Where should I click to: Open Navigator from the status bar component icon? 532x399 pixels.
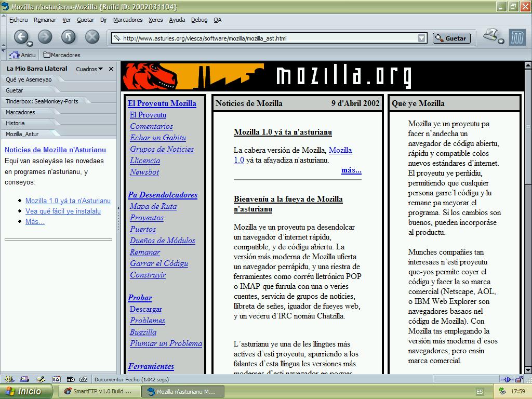tap(9, 379)
